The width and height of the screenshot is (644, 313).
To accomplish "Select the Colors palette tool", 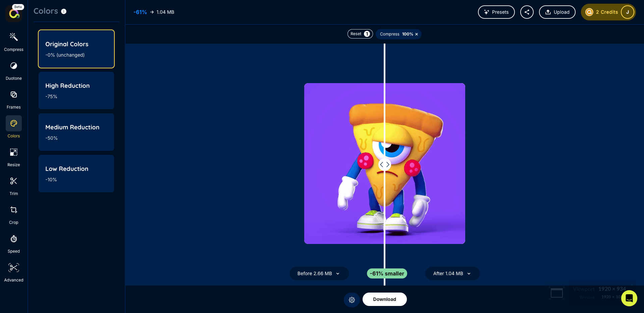I will click(x=14, y=127).
